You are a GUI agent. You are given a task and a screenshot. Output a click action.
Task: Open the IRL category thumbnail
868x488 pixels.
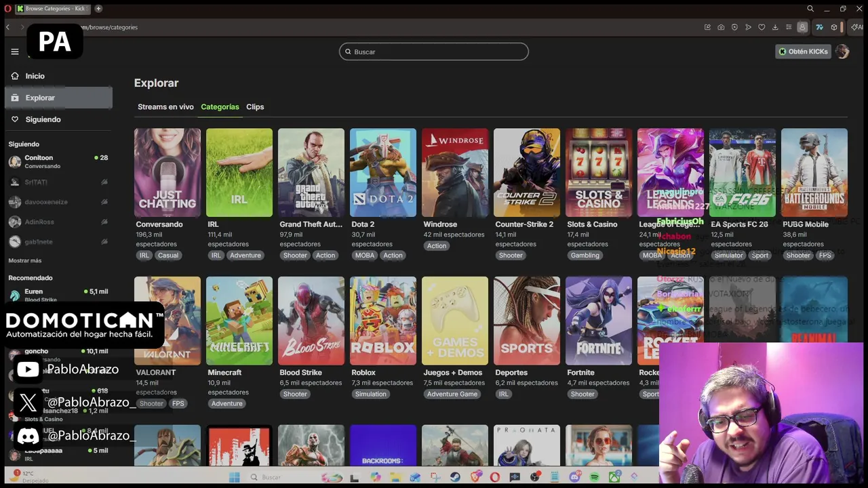point(239,173)
